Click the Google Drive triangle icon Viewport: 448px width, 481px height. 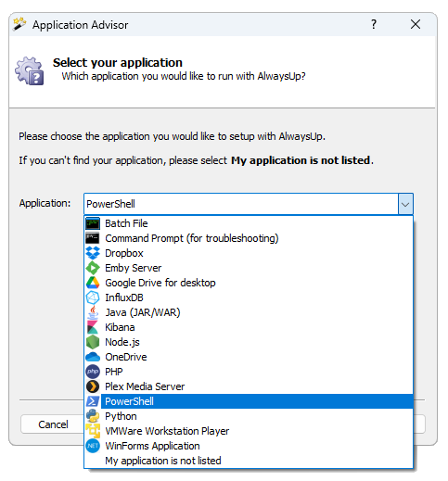[93, 283]
